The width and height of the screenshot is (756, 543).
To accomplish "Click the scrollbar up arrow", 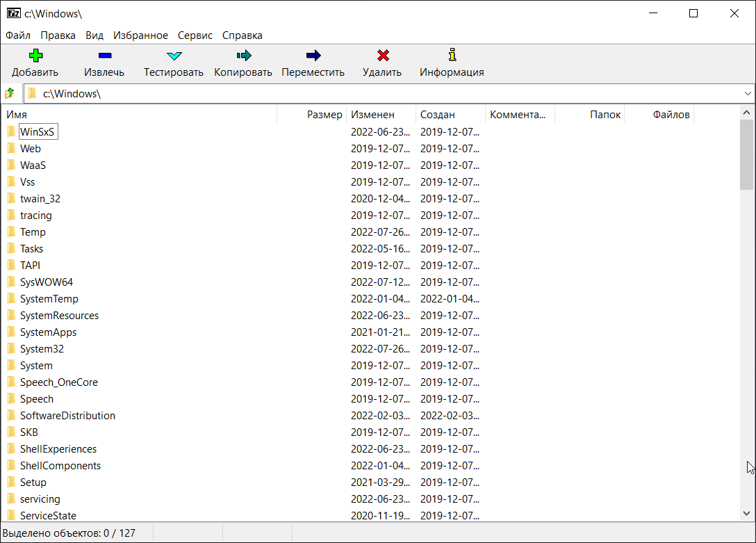I will click(746, 113).
